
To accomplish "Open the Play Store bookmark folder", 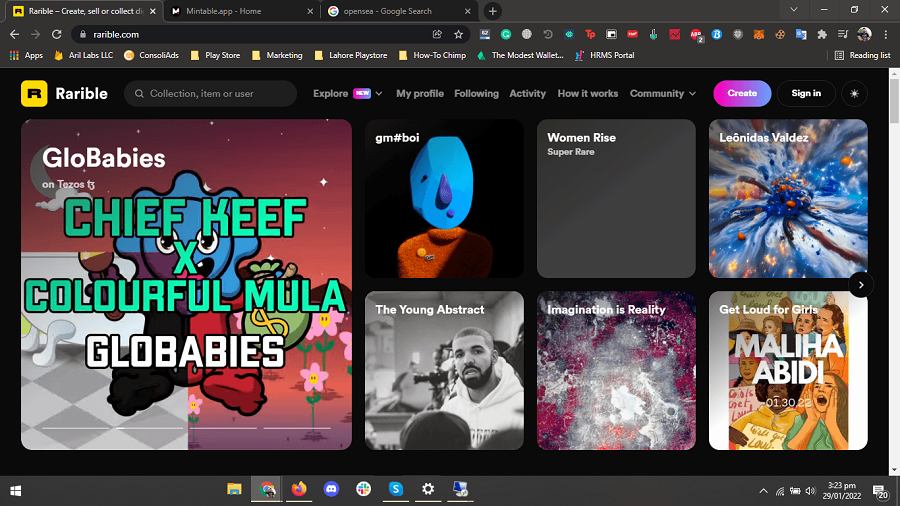I will (x=215, y=55).
